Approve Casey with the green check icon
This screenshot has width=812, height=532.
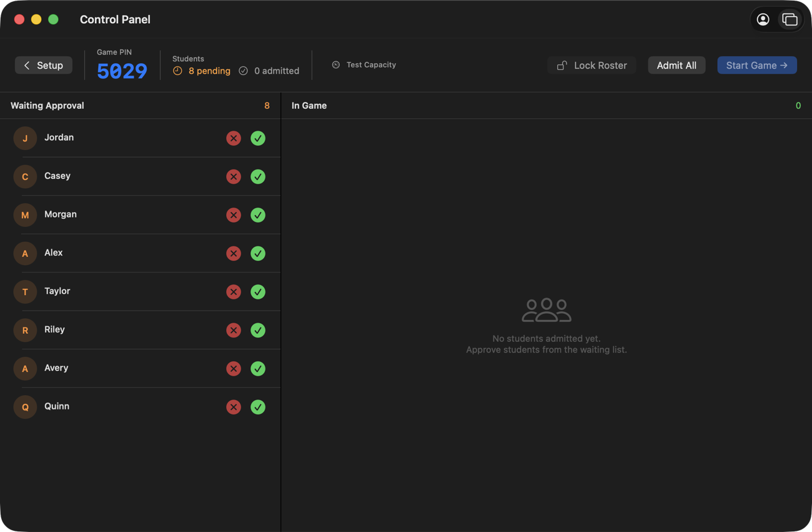(258, 177)
